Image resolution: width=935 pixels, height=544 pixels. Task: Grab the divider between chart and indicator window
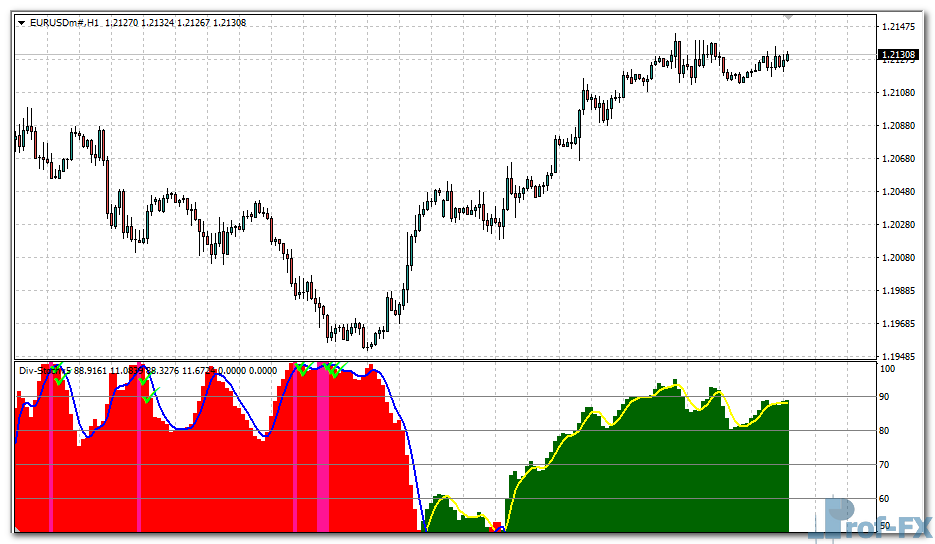click(x=440, y=360)
